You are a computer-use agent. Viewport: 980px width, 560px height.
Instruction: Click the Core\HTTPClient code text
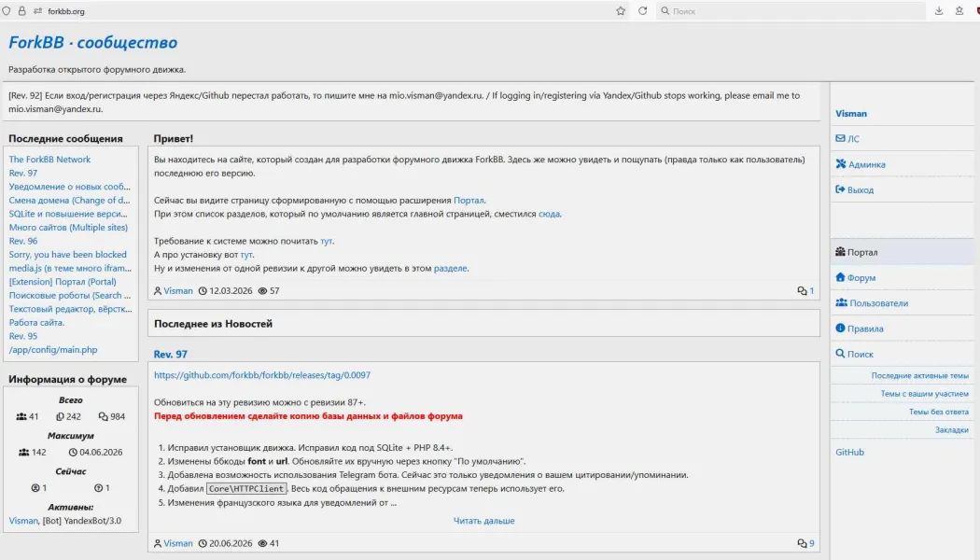pos(246,489)
